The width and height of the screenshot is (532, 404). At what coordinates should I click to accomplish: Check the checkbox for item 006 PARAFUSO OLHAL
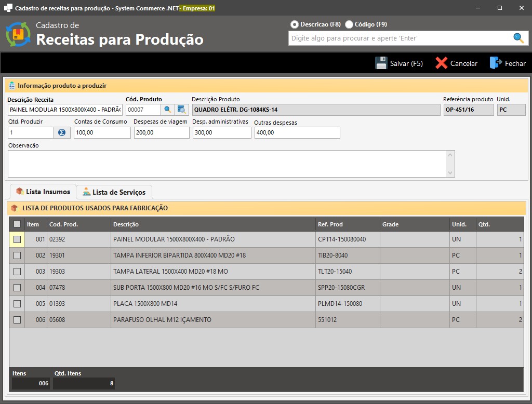[17, 320]
